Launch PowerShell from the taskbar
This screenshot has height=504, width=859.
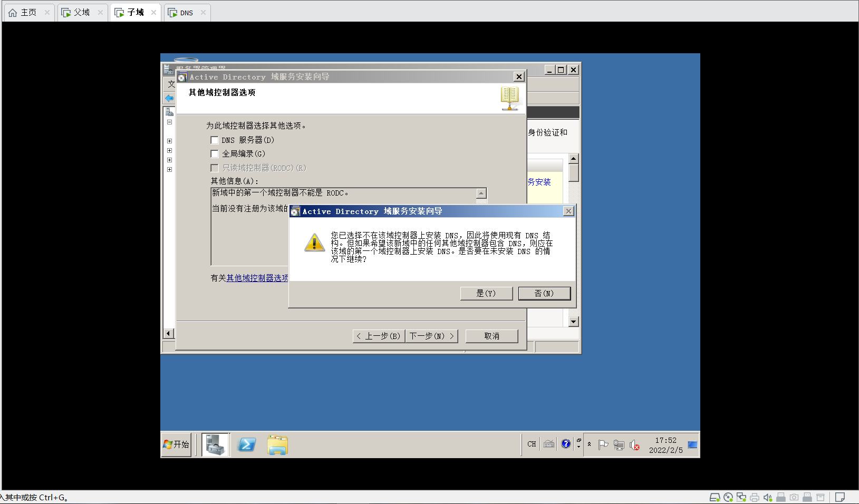[247, 445]
